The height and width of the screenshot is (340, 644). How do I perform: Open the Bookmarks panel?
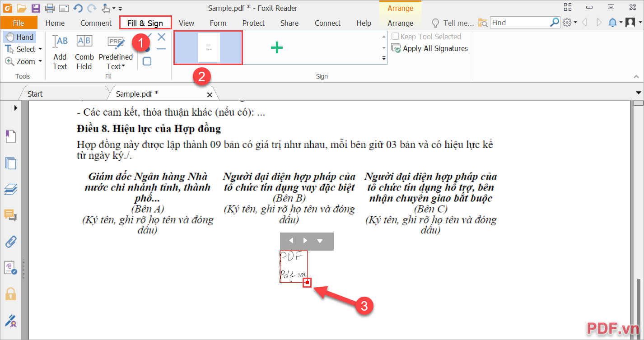click(x=10, y=136)
